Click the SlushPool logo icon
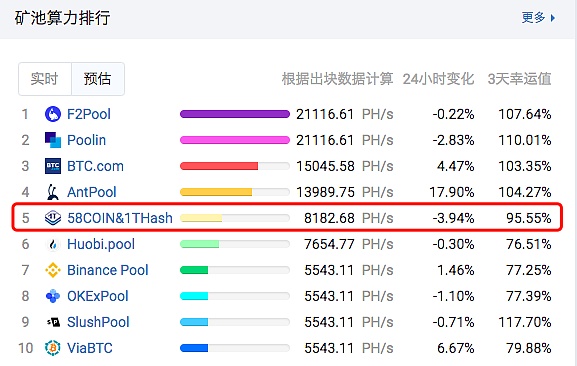 coord(53,322)
